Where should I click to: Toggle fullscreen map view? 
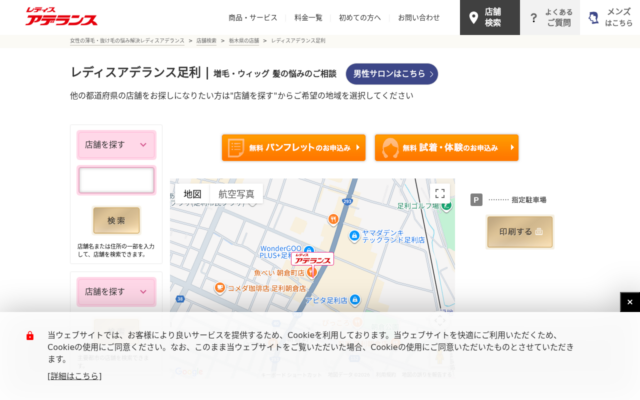(x=440, y=193)
